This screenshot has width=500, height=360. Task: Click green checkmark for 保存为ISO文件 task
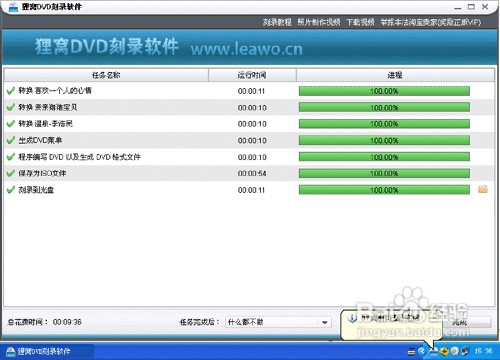11,173
